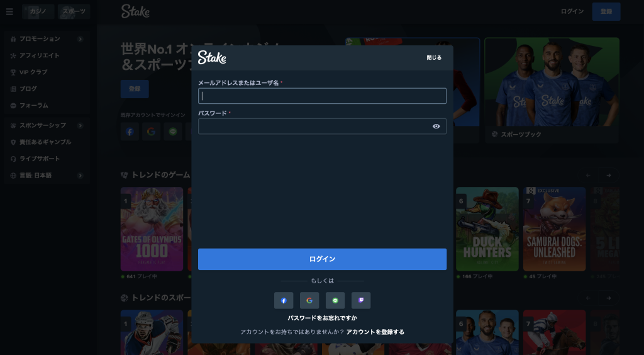Close the modal with 閉じる

434,58
